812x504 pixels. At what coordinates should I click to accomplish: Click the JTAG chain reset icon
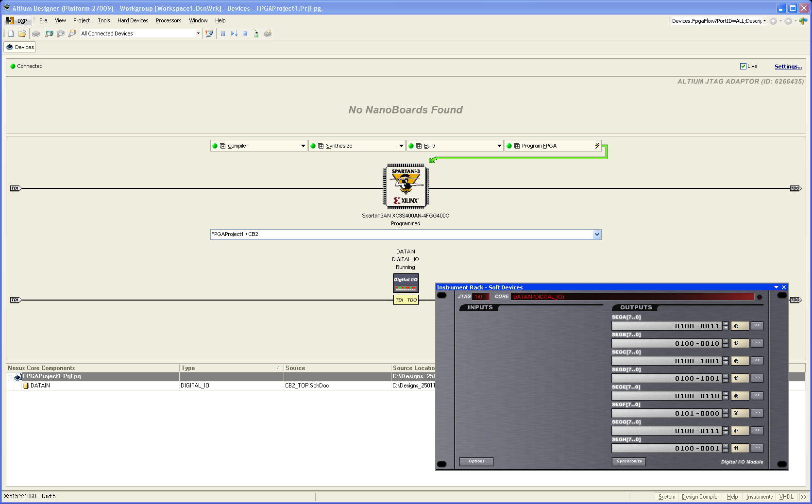coord(209,34)
